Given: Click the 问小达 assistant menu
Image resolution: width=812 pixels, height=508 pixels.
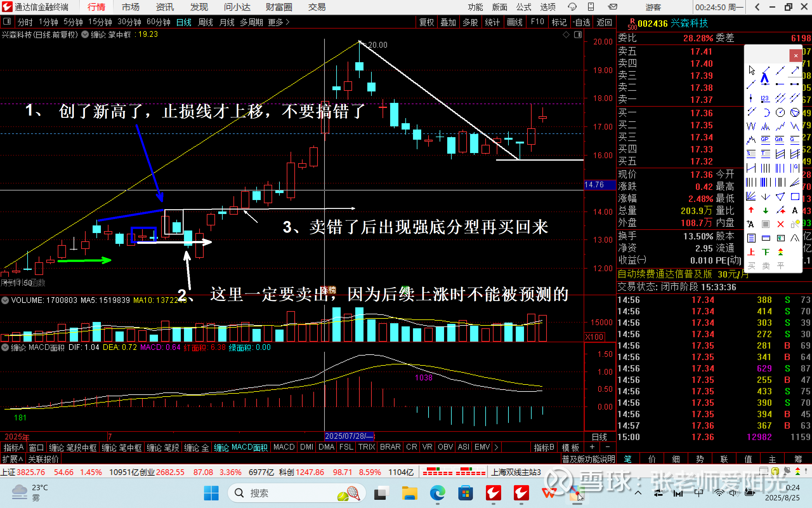Looking at the screenshot, I should [237, 7].
